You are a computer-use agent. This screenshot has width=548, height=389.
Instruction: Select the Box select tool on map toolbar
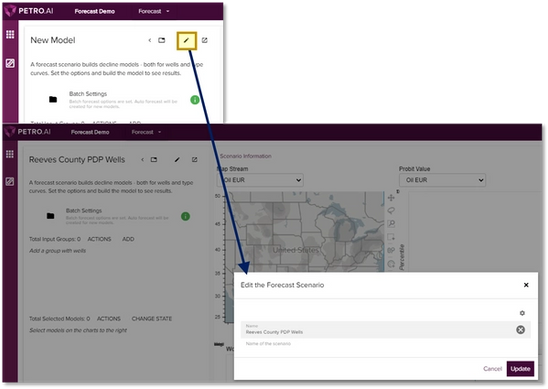391,237
